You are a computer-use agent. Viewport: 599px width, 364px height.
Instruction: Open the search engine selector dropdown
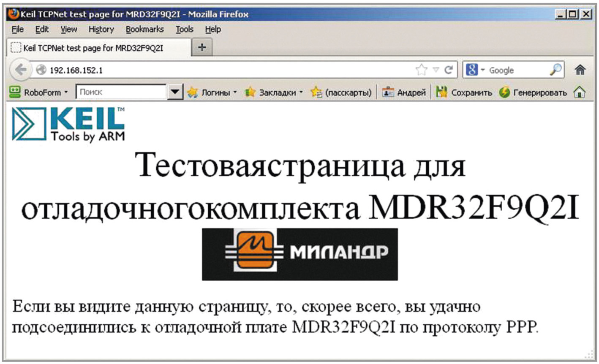476,70
